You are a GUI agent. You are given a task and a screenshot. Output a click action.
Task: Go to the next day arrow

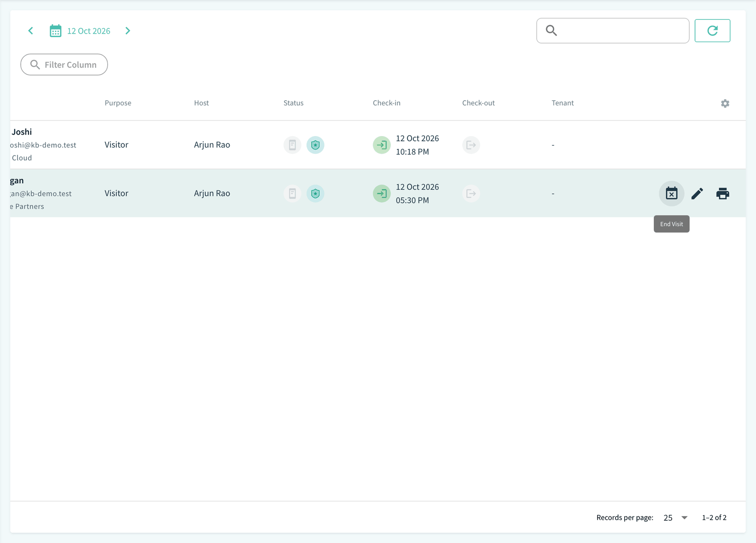point(128,31)
